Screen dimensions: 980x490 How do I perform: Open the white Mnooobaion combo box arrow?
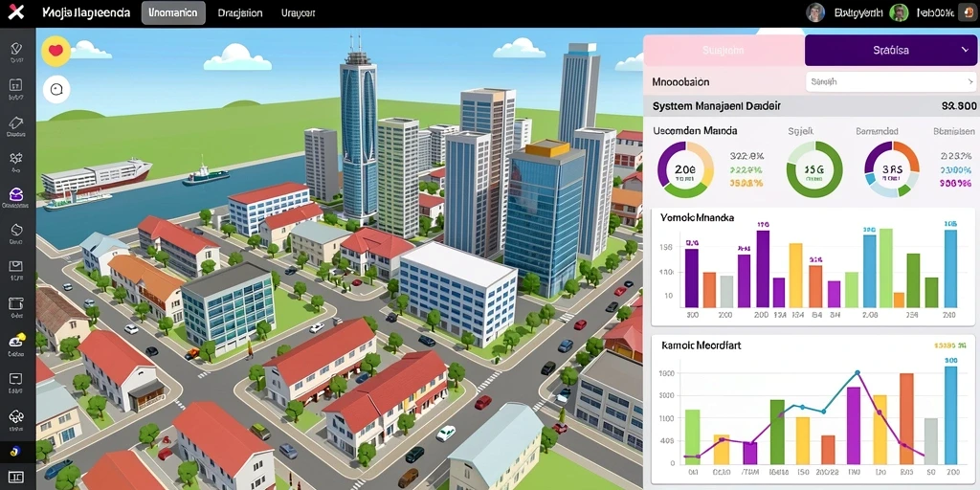pos(970,81)
